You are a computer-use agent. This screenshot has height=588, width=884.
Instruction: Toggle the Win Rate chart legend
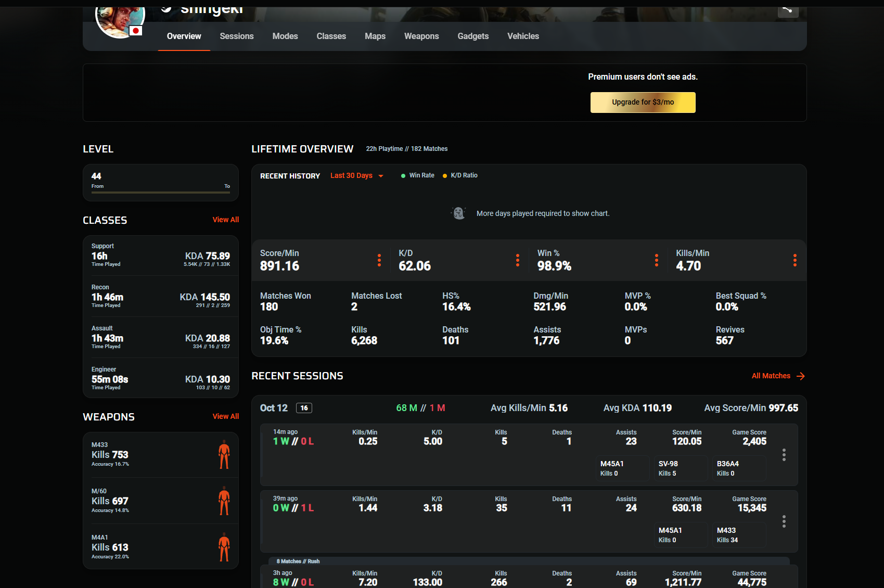coord(417,175)
